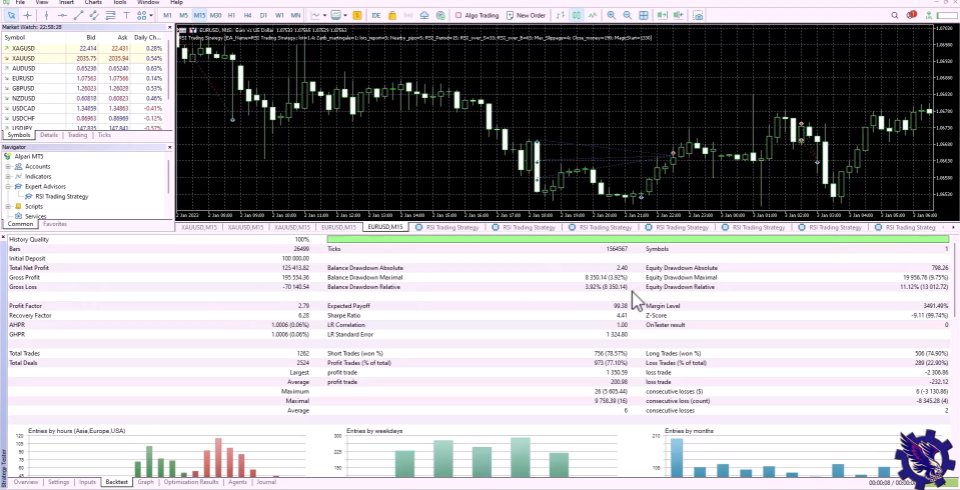The image size is (960, 490).
Task: Open the Charts menu
Action: point(93,3)
